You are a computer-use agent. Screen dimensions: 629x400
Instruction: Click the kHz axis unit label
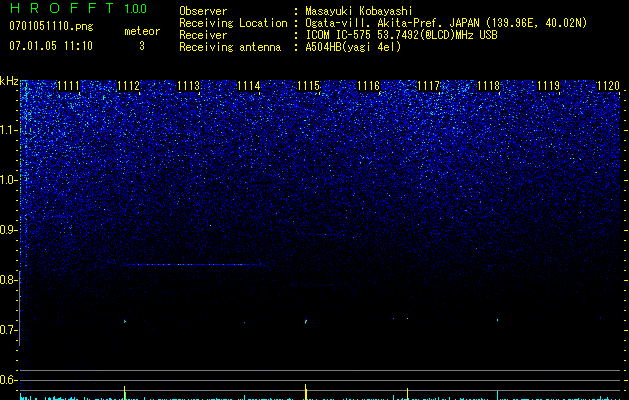click(x=9, y=81)
